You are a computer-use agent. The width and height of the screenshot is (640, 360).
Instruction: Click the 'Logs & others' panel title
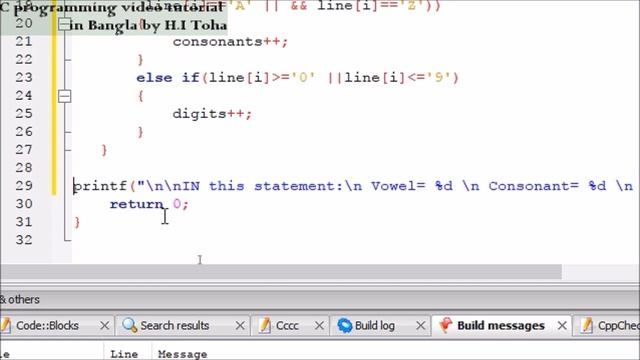coord(20,300)
